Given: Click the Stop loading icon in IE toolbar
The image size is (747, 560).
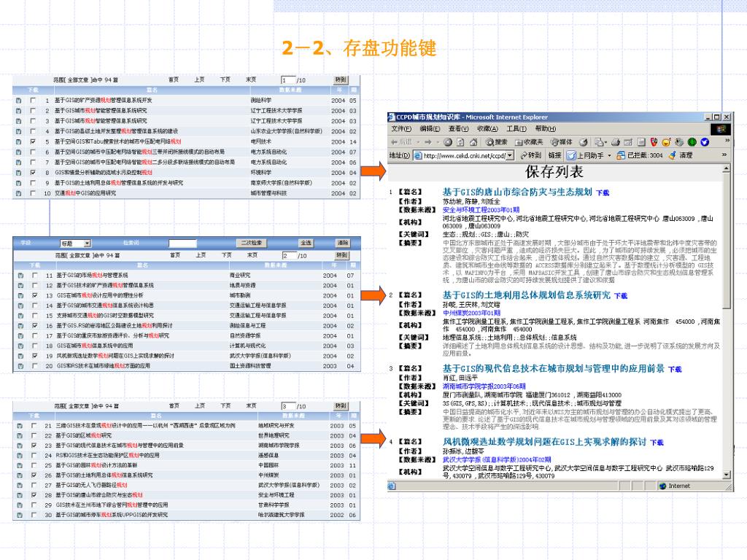Looking at the screenshot, I should [x=448, y=142].
